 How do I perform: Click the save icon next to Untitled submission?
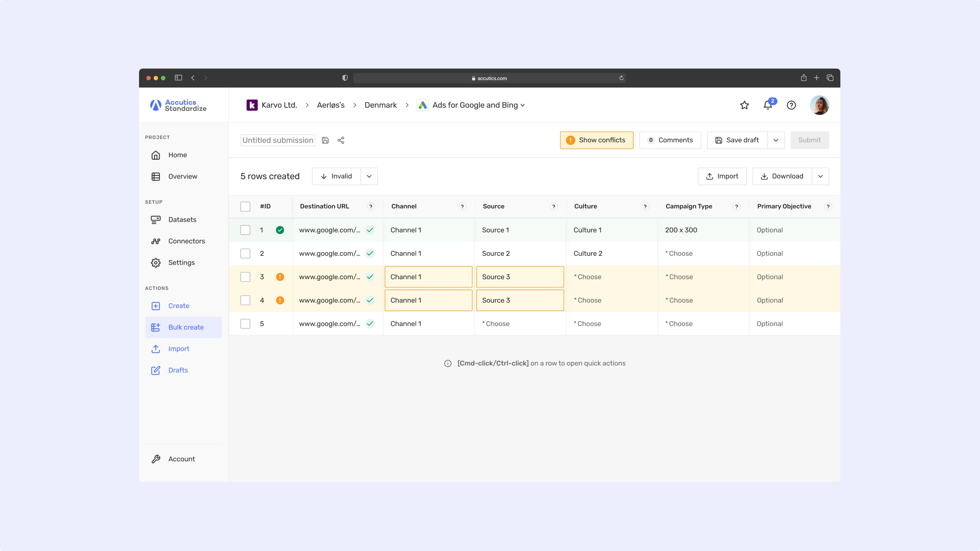(325, 140)
